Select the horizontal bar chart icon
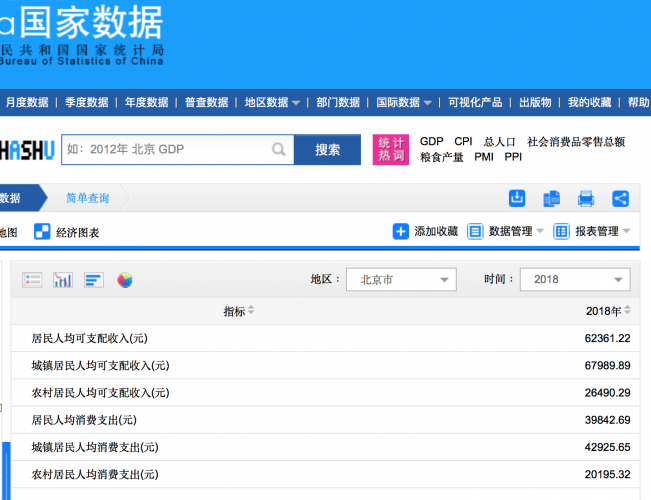Screen dimensions: 651x500 (94, 280)
